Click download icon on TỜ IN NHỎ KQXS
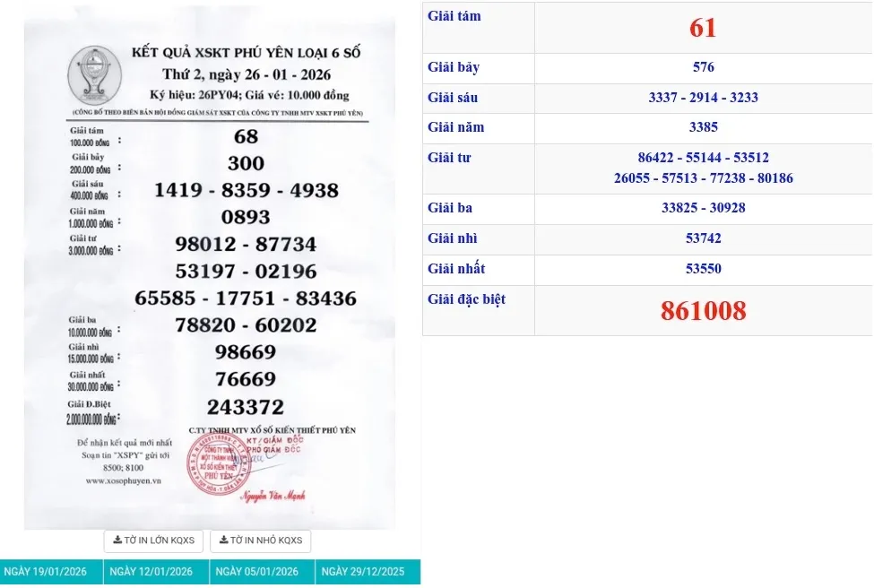 pyautogui.click(x=223, y=540)
